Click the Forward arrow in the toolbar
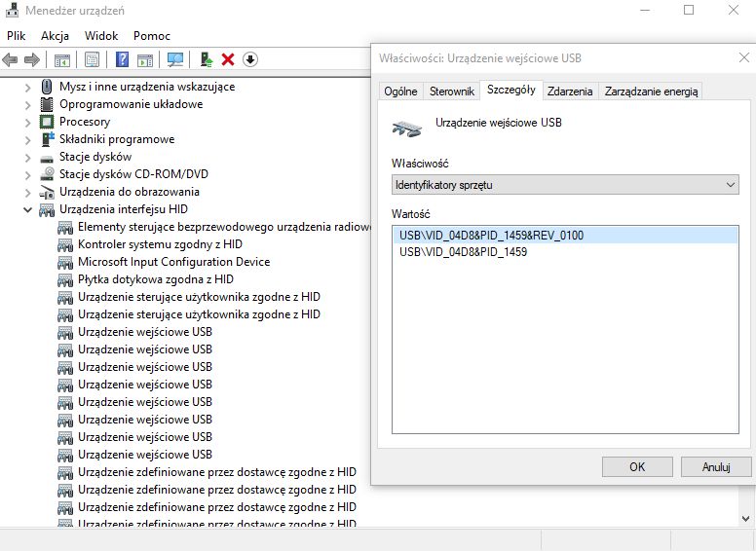The height and width of the screenshot is (551, 756). pos(32,59)
